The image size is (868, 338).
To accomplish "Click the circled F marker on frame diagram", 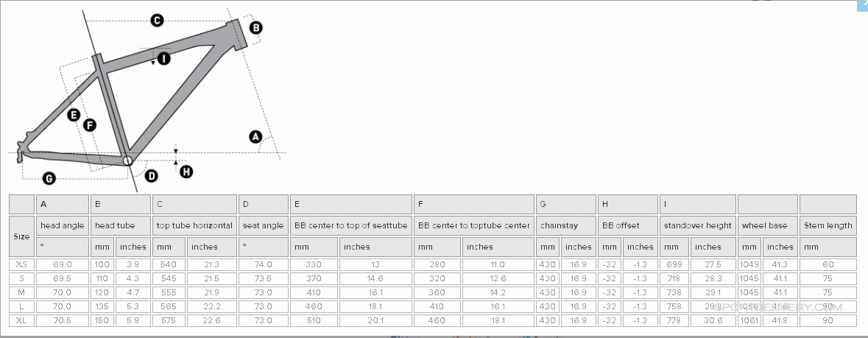I will pos(90,125).
